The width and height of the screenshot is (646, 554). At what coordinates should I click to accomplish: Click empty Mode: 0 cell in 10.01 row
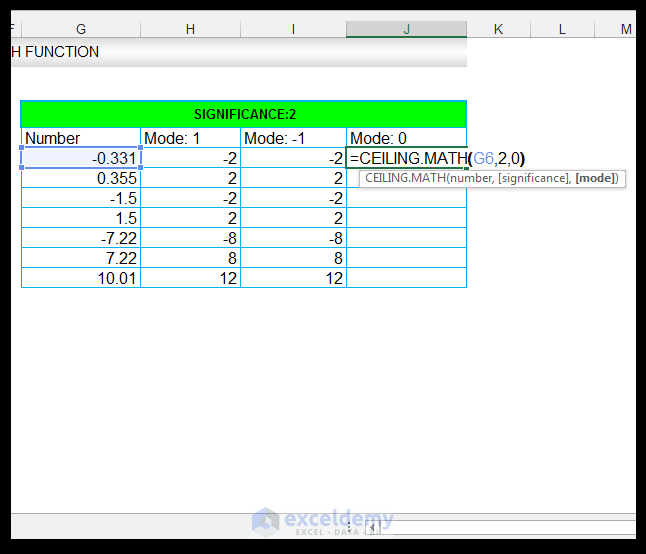[x=406, y=278]
